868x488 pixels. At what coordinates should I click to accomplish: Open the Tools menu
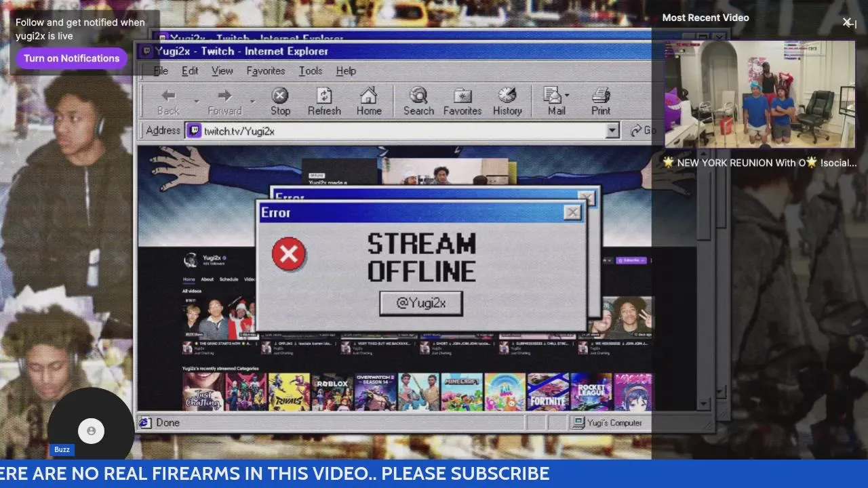tap(311, 70)
